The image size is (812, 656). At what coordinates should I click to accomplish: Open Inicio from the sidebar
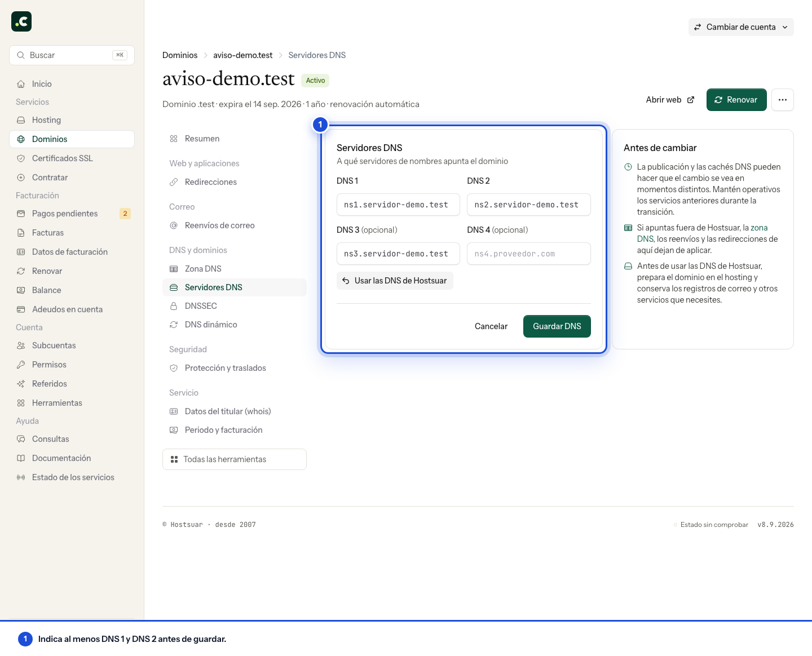click(x=72, y=84)
